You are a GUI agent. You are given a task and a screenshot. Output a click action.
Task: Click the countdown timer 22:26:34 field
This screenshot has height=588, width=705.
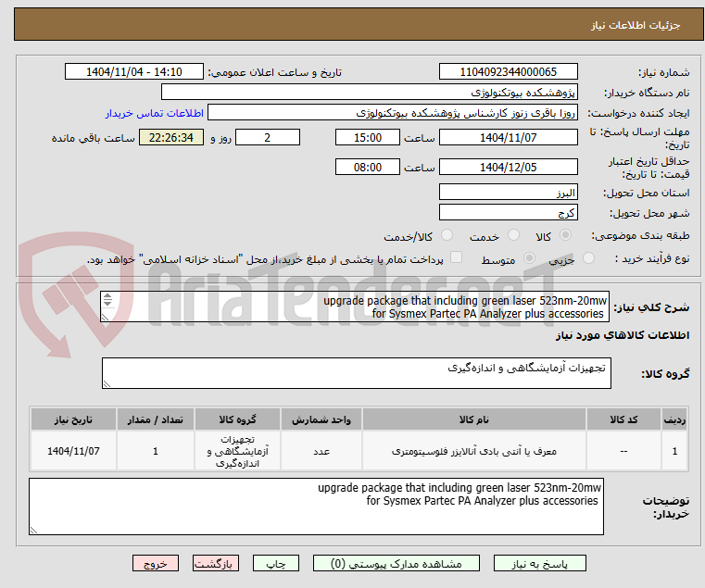(170, 137)
